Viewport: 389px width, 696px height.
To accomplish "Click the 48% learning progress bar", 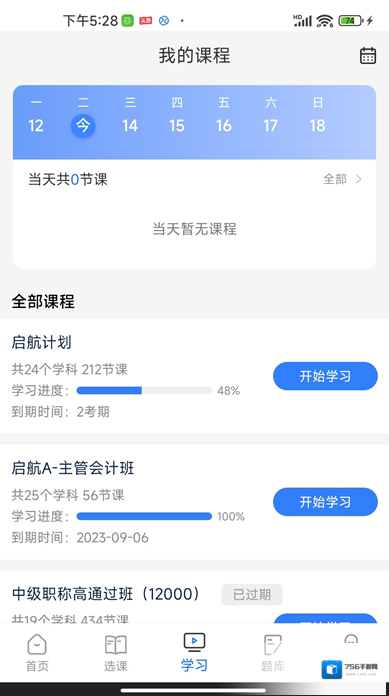I will pyautogui.click(x=144, y=391).
